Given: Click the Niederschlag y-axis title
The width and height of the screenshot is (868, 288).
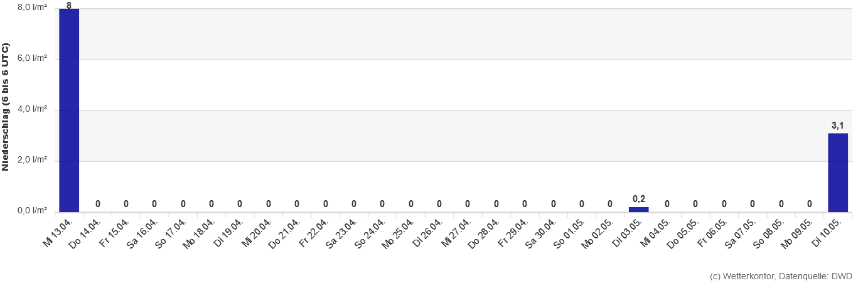Looking at the screenshot, I should point(6,107).
